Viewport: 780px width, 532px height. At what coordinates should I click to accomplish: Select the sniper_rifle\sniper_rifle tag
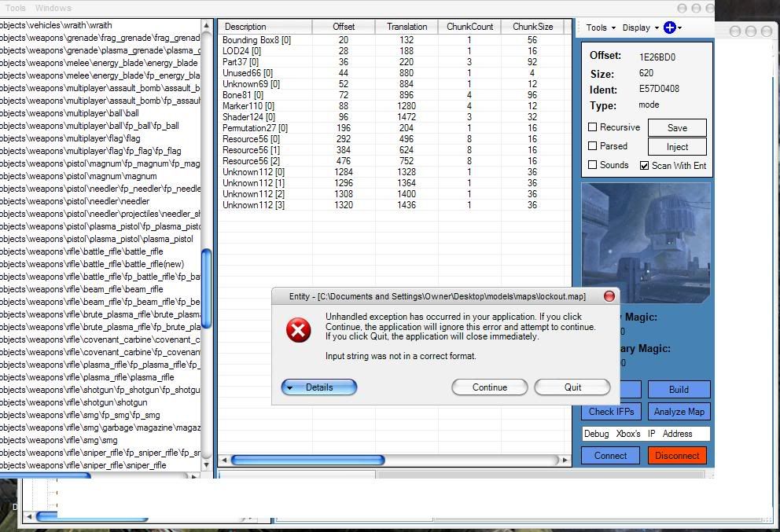pos(83,465)
